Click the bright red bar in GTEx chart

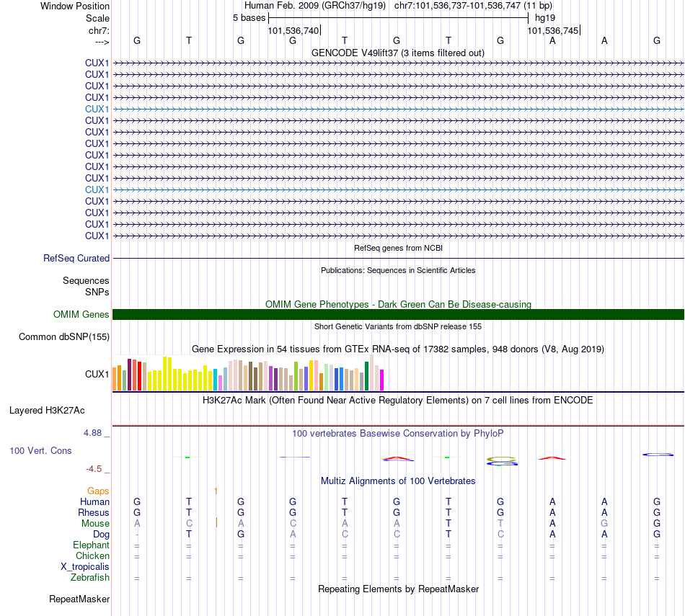(139, 376)
